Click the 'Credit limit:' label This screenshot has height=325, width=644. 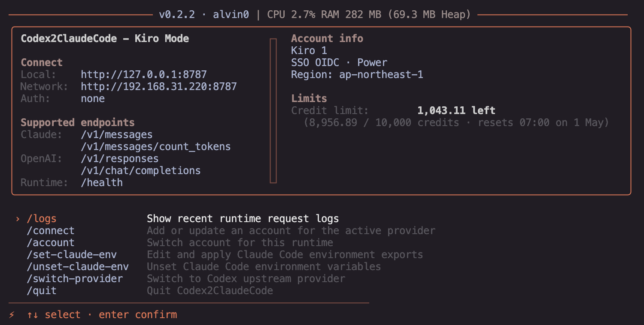point(330,111)
